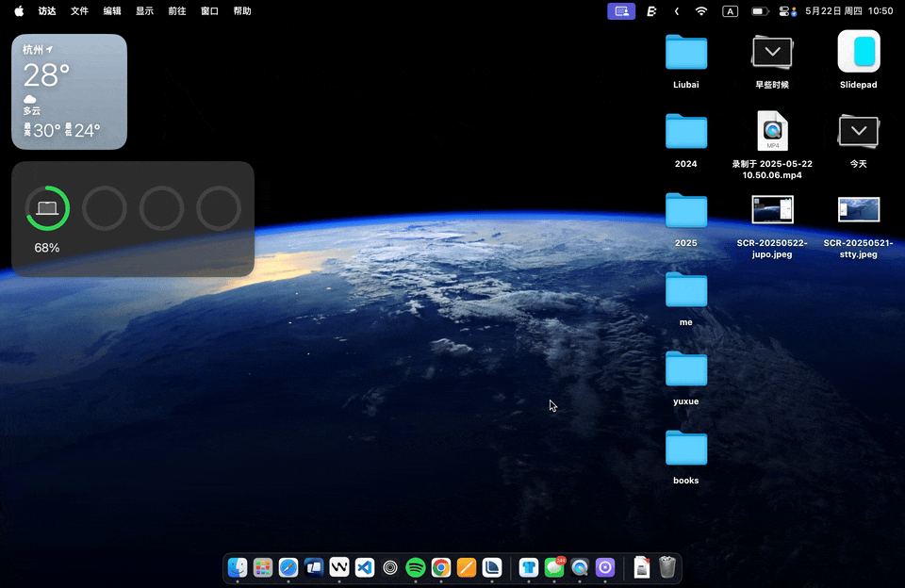Open the concentric-circles app in the Dock

pyautogui.click(x=390, y=568)
